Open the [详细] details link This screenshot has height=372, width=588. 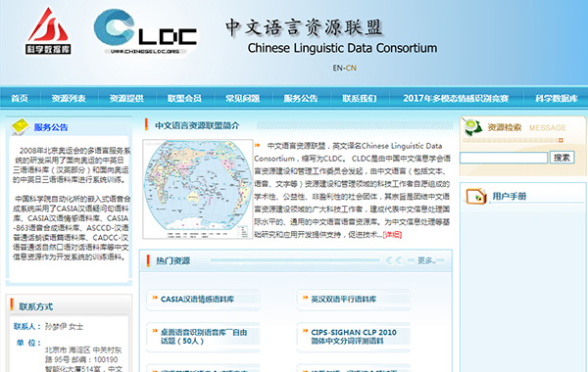tap(392, 235)
